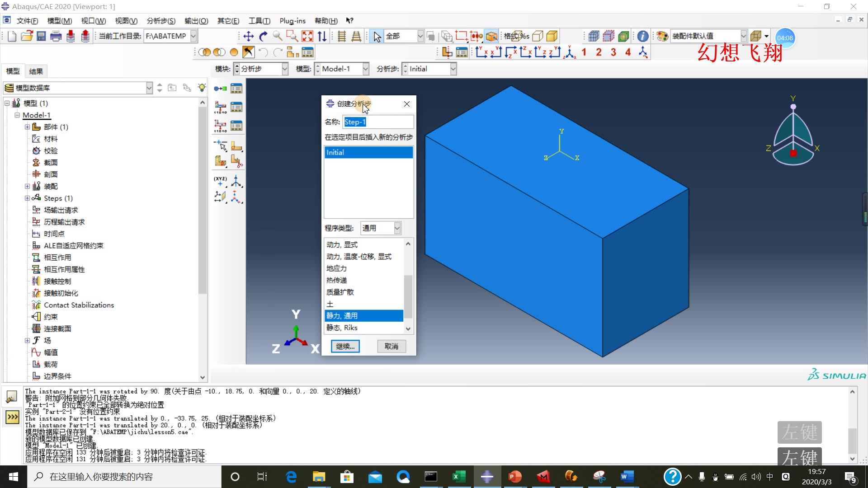Click the Step-1 name input field
The image size is (868, 488).
click(378, 122)
